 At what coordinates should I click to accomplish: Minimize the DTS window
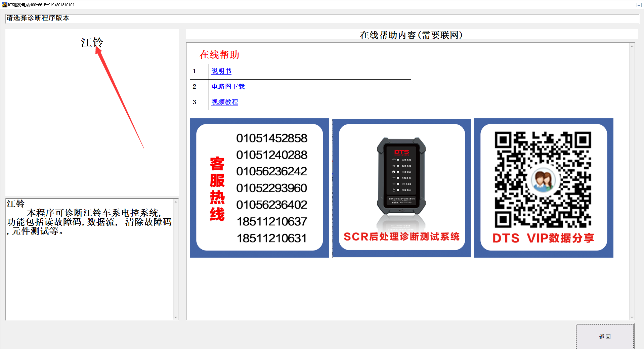click(639, 5)
